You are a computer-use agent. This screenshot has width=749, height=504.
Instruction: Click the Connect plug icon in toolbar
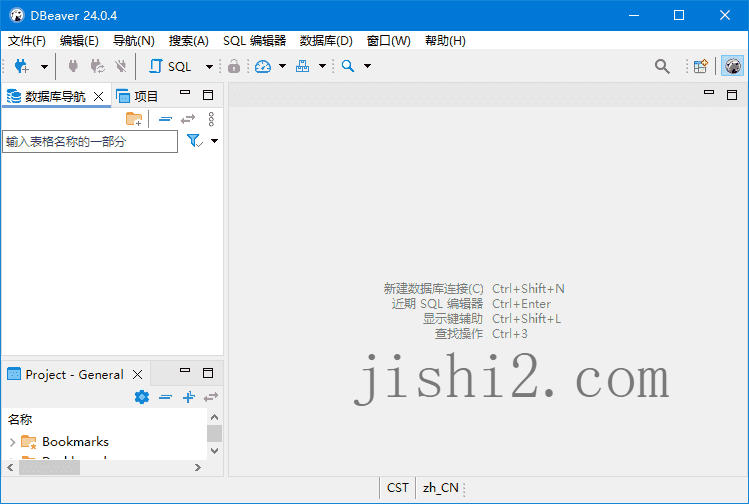pos(73,66)
